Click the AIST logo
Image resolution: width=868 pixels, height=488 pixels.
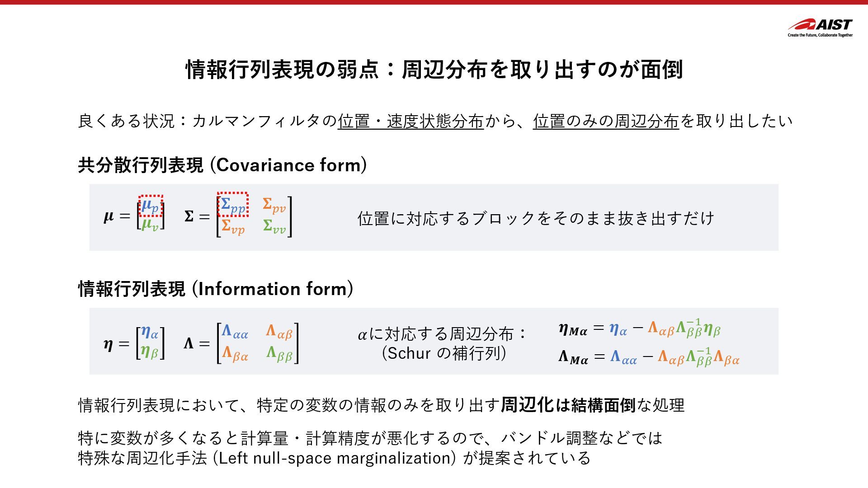(820, 27)
